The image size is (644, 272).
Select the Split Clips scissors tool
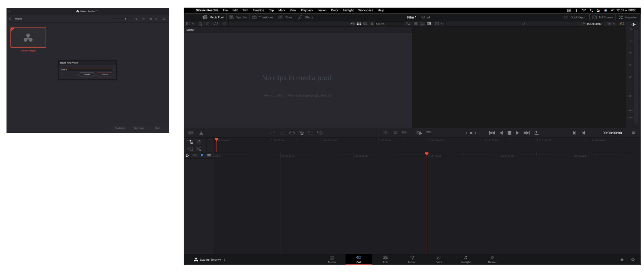point(201,133)
